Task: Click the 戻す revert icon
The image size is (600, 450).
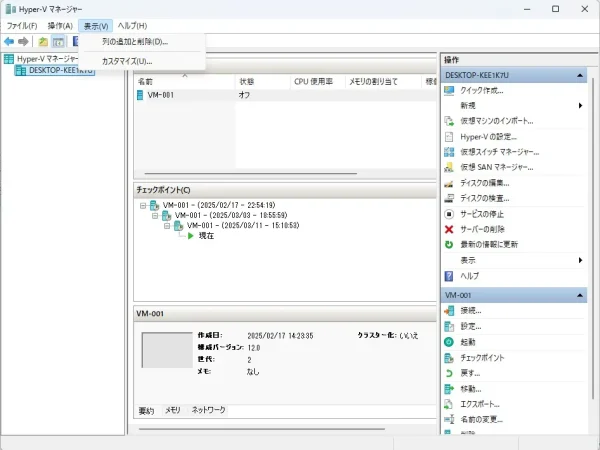Action: tap(449, 373)
